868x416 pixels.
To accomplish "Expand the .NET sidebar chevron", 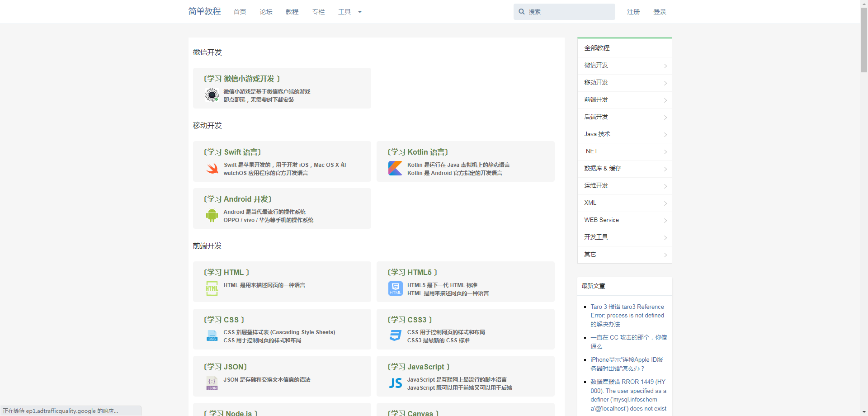I will (665, 152).
